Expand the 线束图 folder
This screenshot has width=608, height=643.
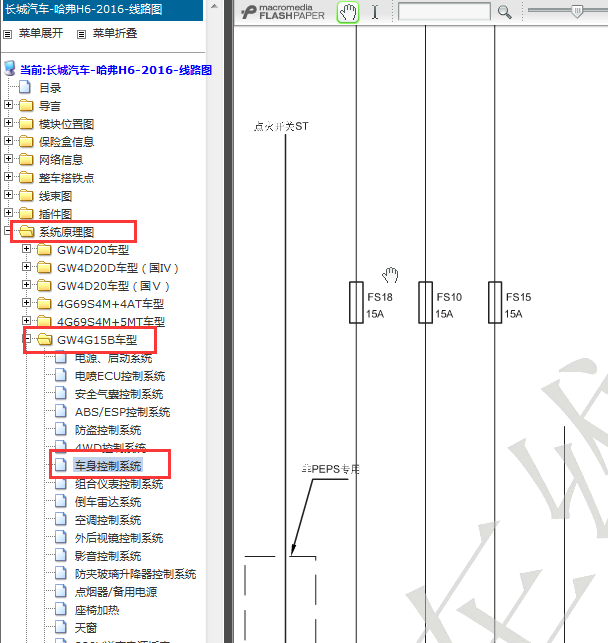pyautogui.click(x=8, y=195)
